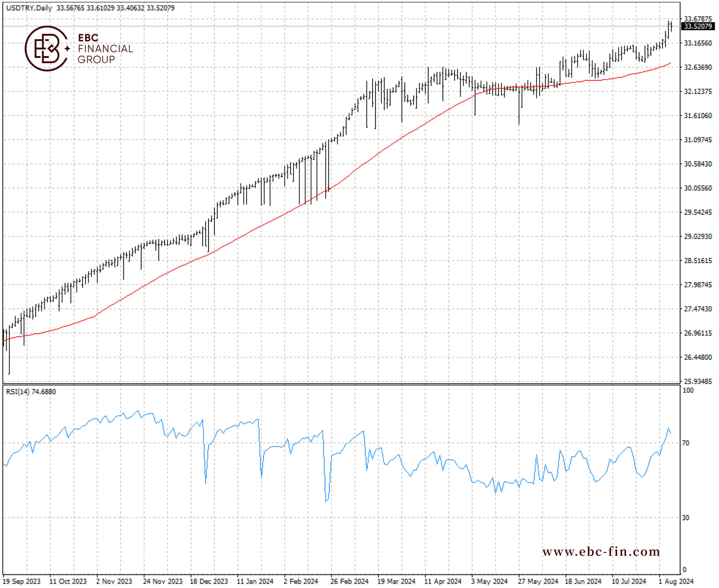Click the 26.44800 price axis label
The image size is (719, 588).
[698, 357]
